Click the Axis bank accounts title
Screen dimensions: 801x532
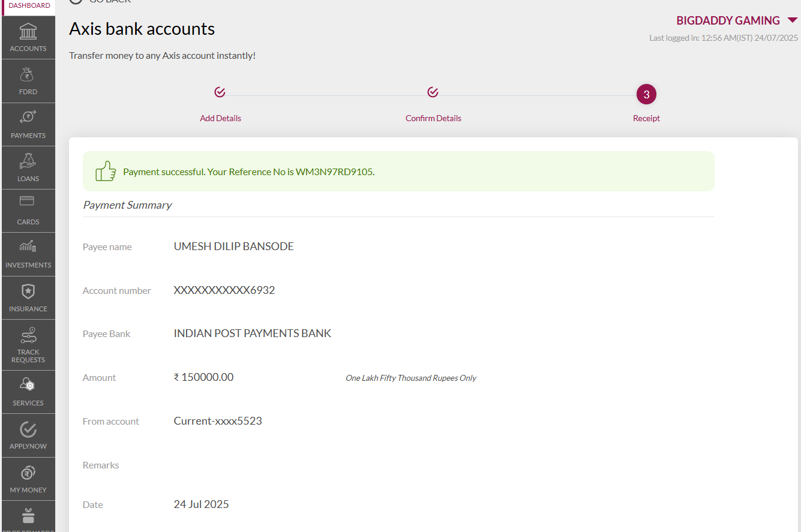coord(142,29)
